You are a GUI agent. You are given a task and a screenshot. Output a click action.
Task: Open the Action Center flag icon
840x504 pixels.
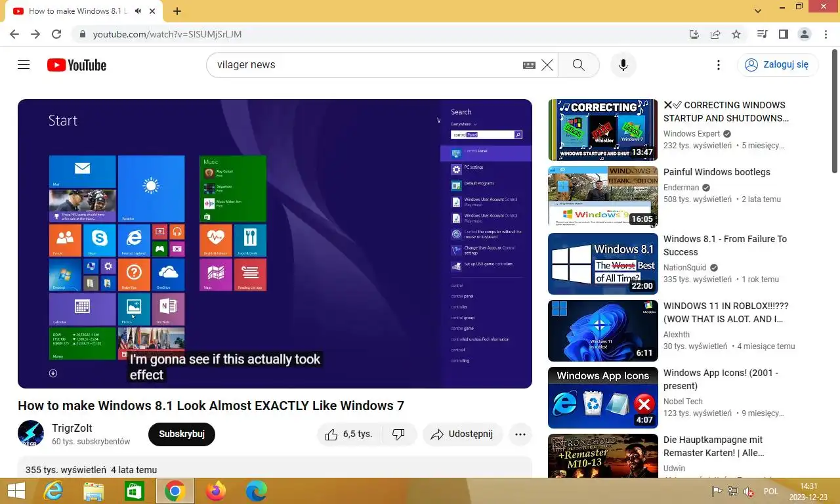tap(717, 492)
